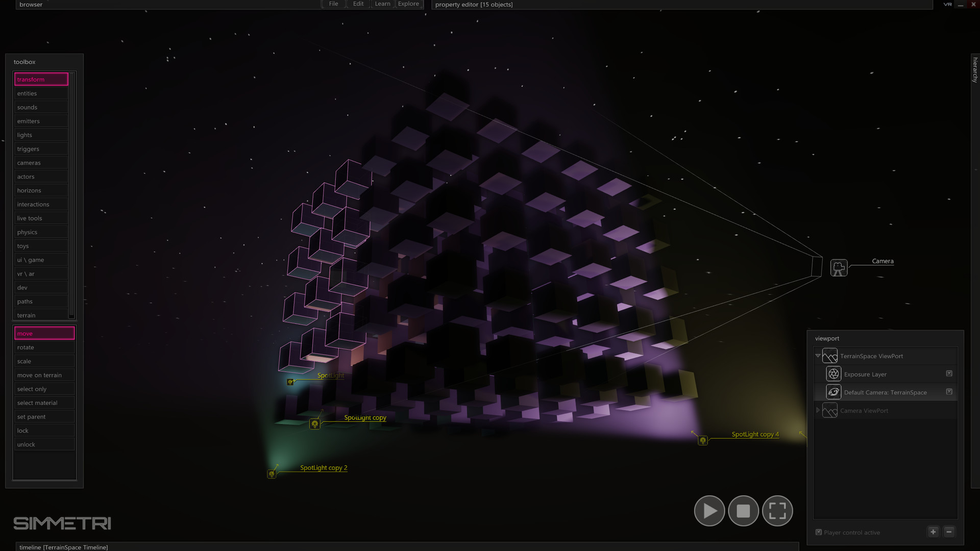
Task: Click the SpotLight copy 4 label
Action: [x=755, y=434]
